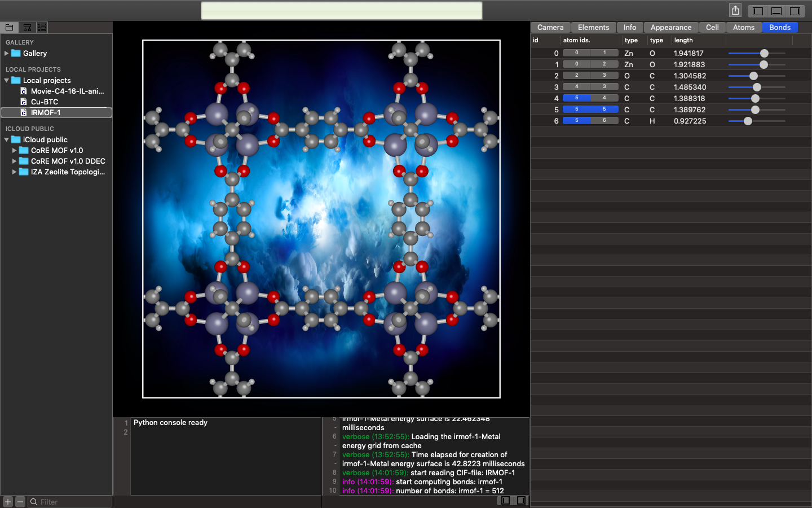Click the Filter search field
This screenshot has width=812, height=508.
point(69,502)
